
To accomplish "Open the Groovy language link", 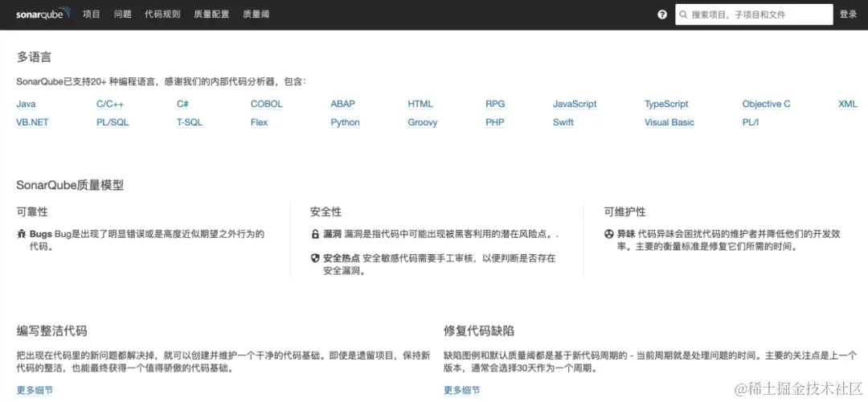I will pos(423,122).
